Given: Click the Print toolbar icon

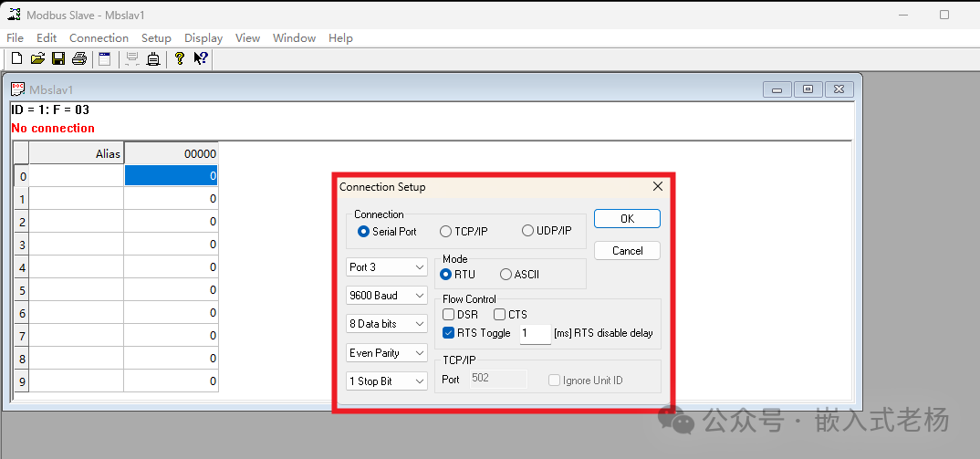Looking at the screenshot, I should (78, 58).
